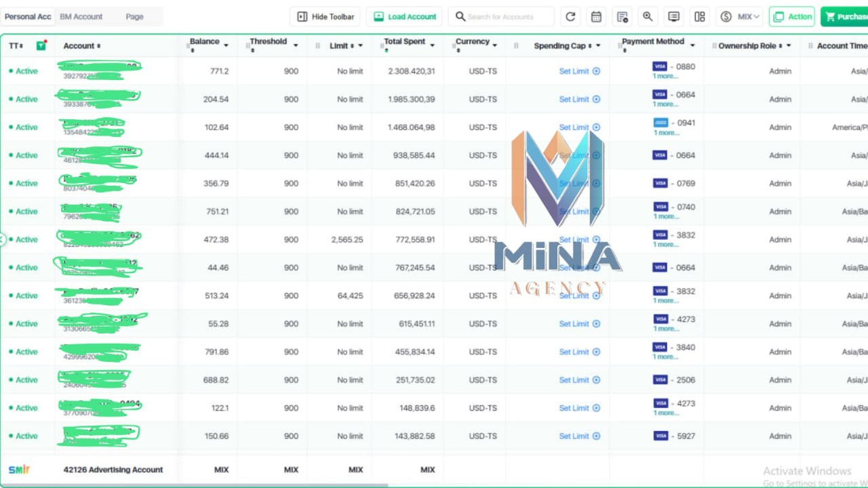Switch to the Page tab

point(134,16)
